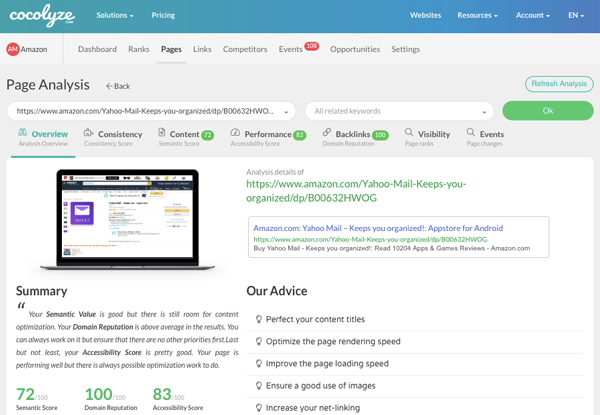
Task: Click bulb icon beside Ensure good use of images
Action: coord(259,386)
